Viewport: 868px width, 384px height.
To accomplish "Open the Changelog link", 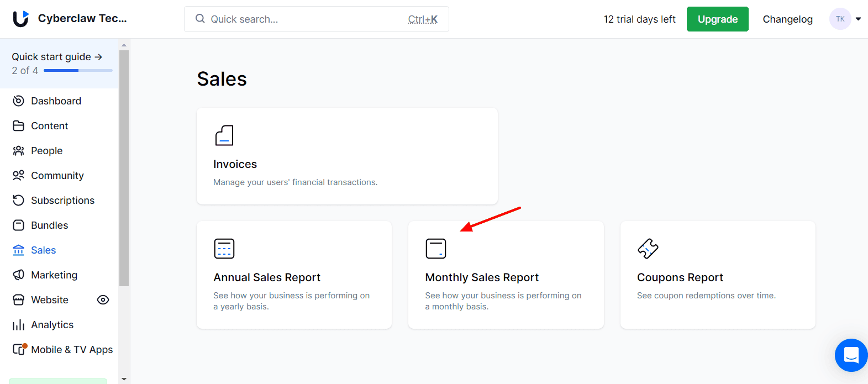I will click(x=787, y=19).
